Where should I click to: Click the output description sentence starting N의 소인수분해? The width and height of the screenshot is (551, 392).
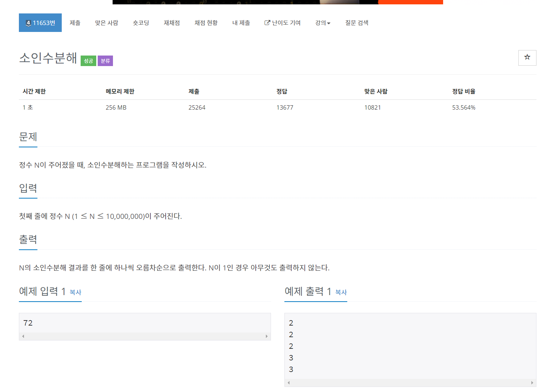[174, 268]
